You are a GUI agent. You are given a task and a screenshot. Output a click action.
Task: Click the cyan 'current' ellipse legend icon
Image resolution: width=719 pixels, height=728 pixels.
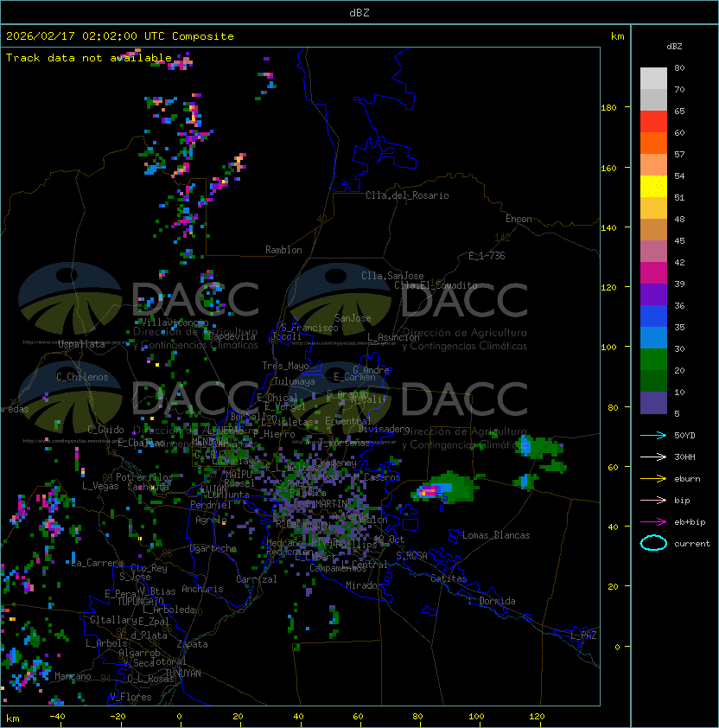(x=653, y=543)
